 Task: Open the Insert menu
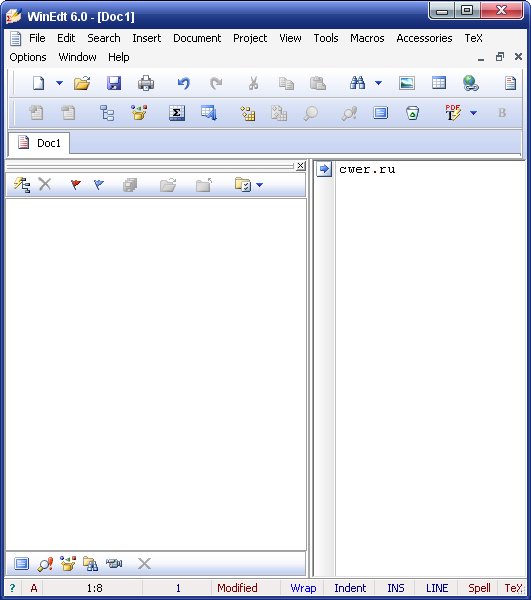point(147,38)
